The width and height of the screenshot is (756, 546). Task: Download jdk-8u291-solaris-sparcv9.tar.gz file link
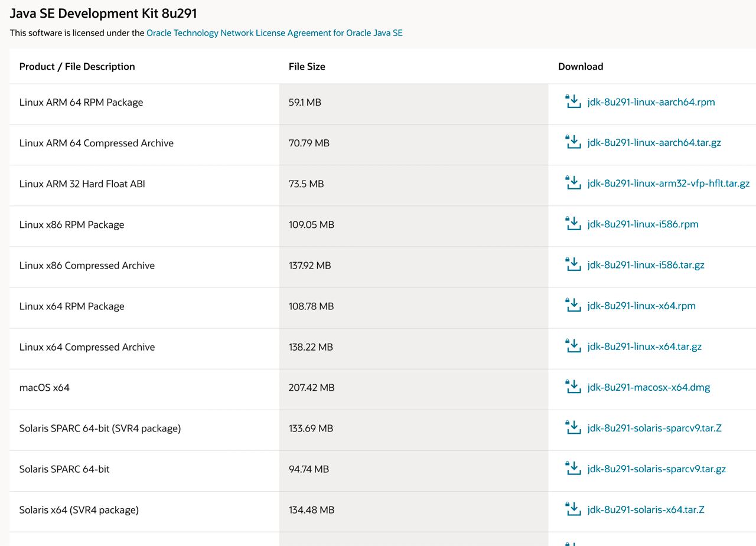[x=657, y=469]
